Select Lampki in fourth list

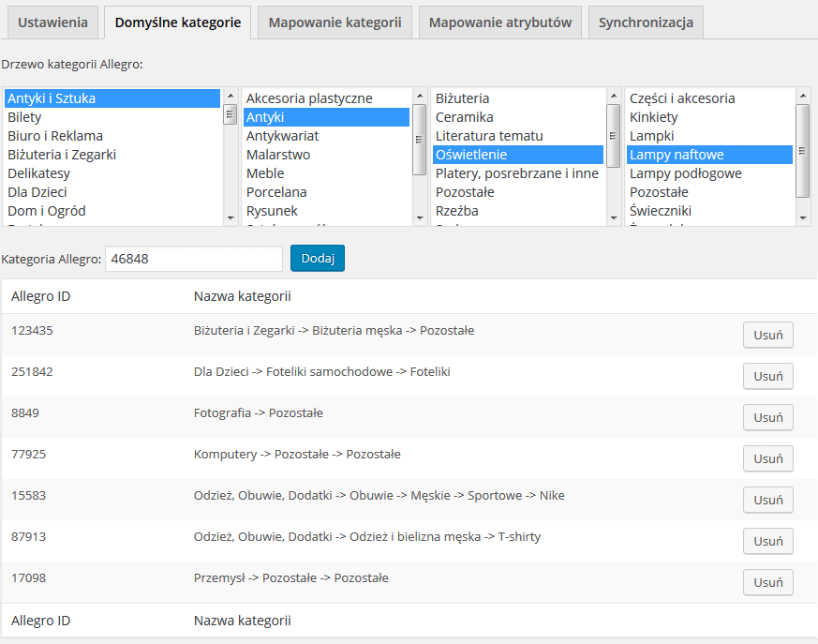pyautogui.click(x=709, y=136)
